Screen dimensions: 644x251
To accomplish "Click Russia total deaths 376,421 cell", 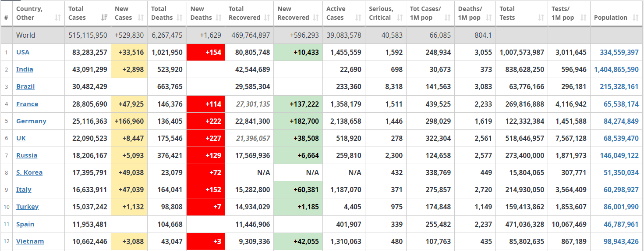I will coord(167,155).
